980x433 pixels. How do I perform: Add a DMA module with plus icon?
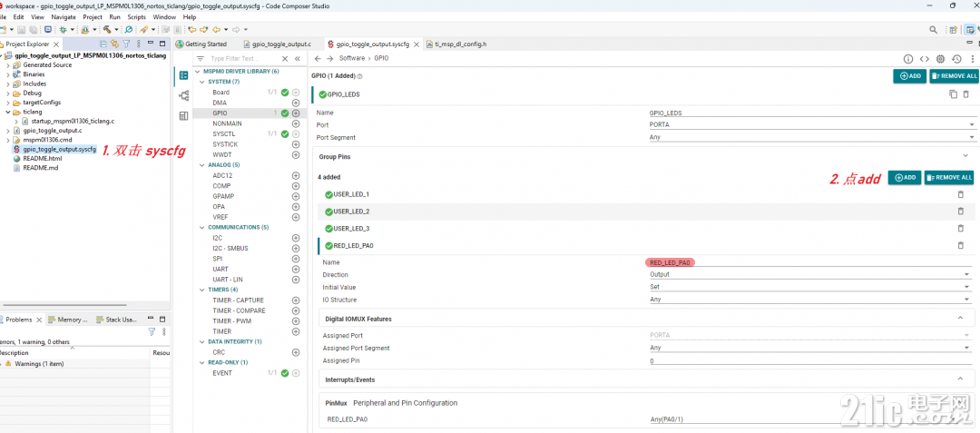tap(296, 103)
